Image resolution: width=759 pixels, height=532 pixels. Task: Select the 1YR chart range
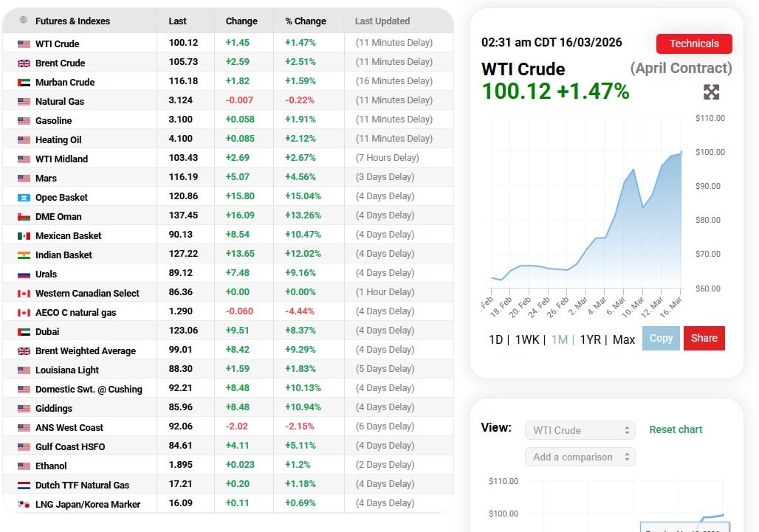(x=590, y=339)
